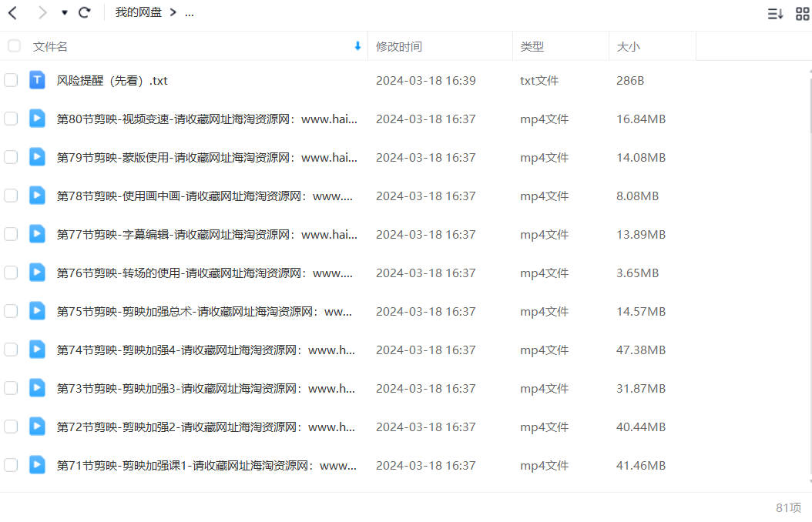Check the box for 第71节 video

coord(11,465)
